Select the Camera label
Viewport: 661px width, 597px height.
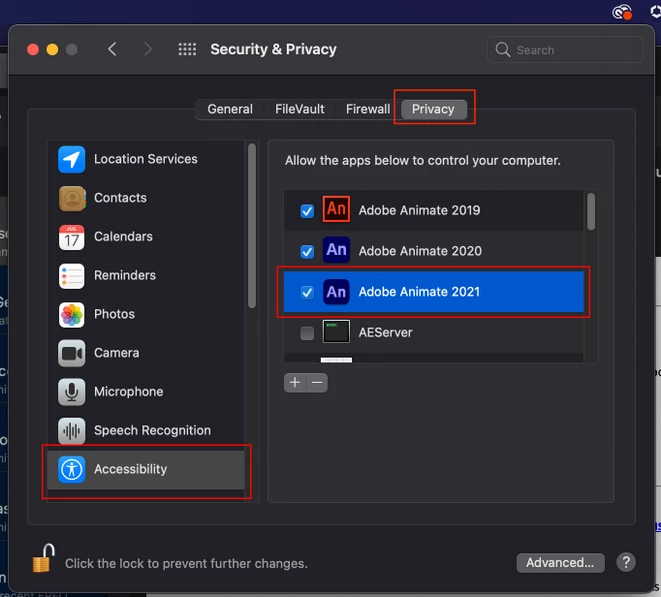pyautogui.click(x=117, y=353)
